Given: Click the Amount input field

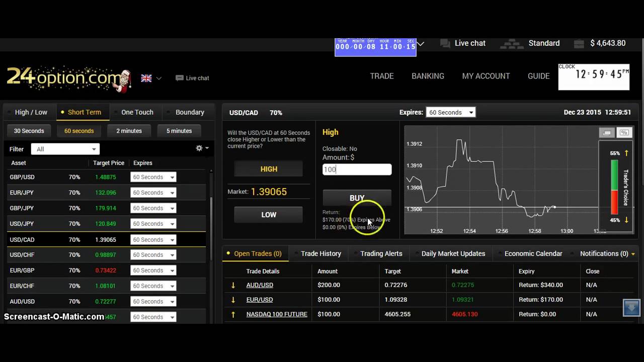Looking at the screenshot, I should 357,169.
